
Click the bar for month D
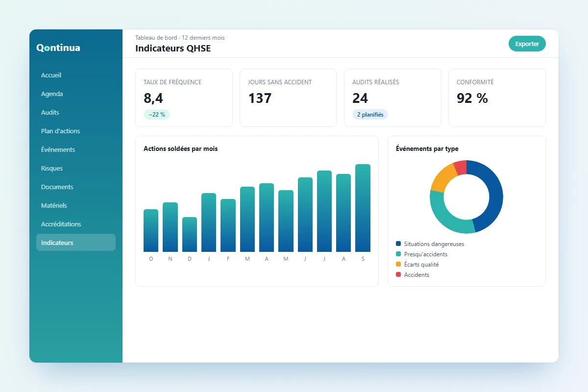pos(190,235)
